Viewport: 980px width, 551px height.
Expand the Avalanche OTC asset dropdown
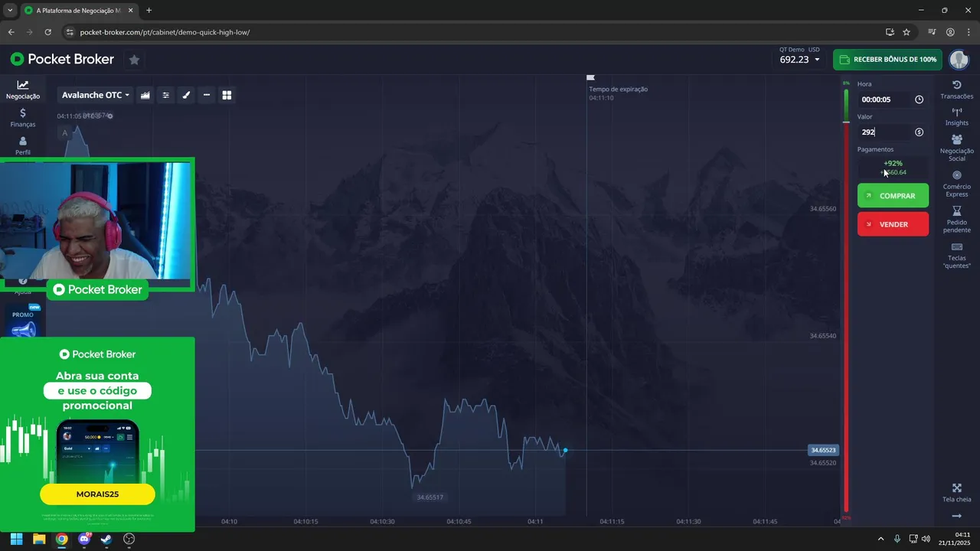[x=96, y=95]
